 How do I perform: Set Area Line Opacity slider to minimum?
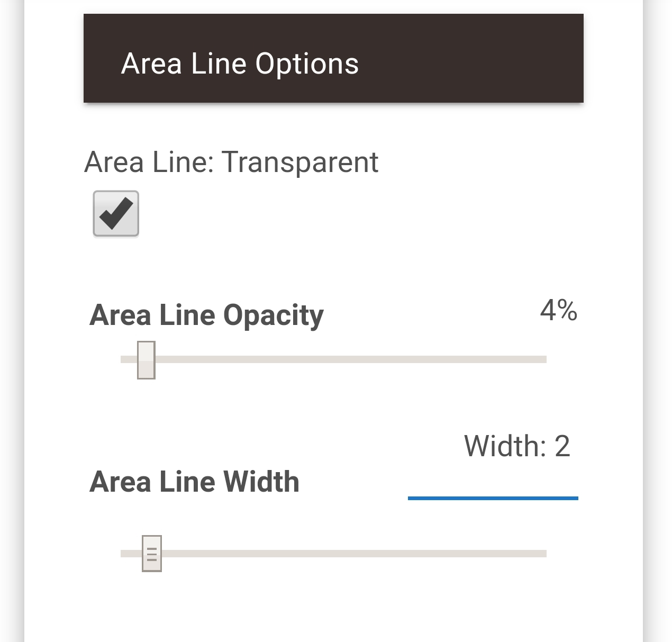click(122, 359)
